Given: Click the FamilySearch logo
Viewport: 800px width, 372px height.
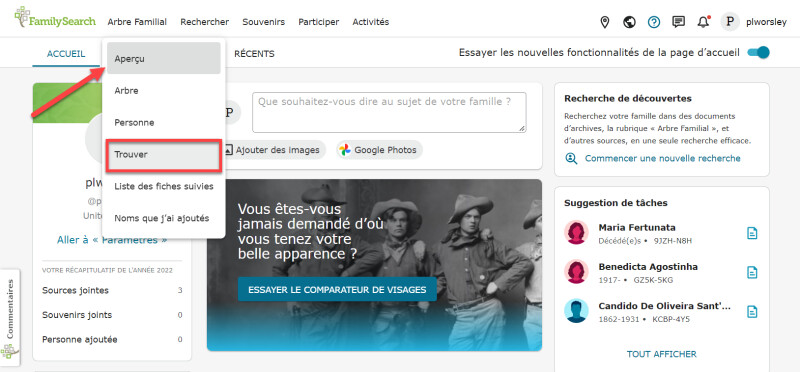Looking at the screenshot, I should pyautogui.click(x=55, y=17).
